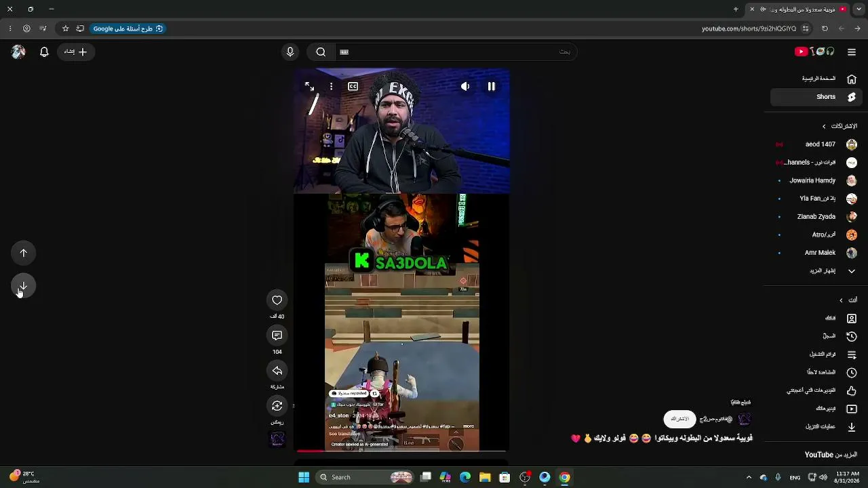Screen dimensions: 868x488
Task: Open File Explorer from the taskbar
Action: (485, 477)
